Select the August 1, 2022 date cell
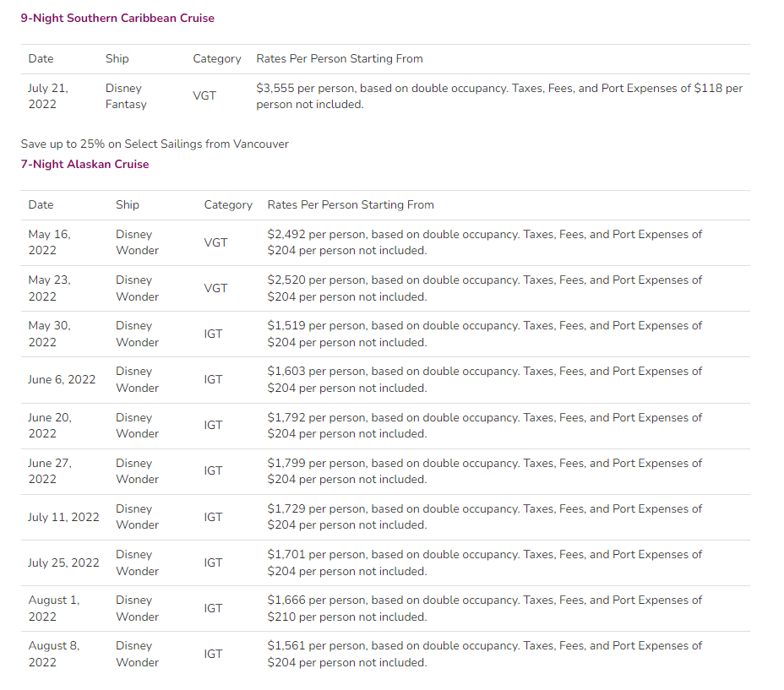784x690 pixels. [54, 608]
